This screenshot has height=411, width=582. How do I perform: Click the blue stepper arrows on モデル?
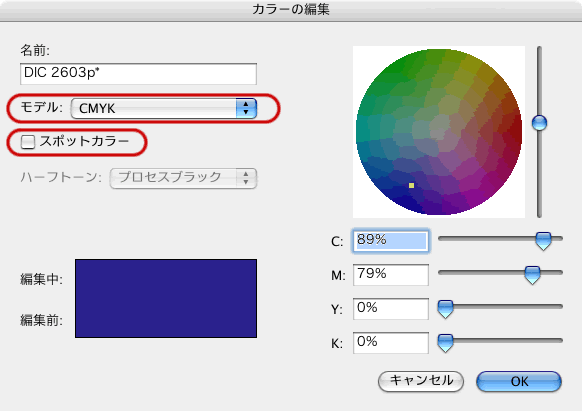[246, 108]
